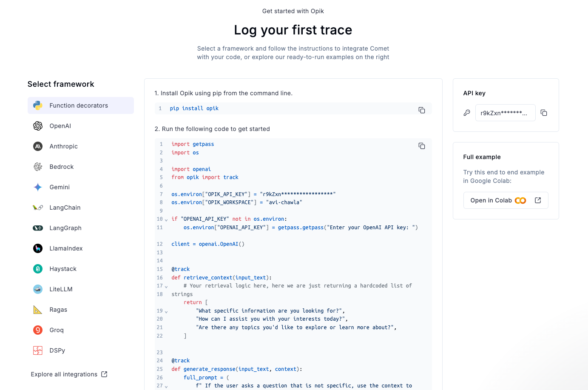Click the Python icon beside Function decorators
This screenshot has height=390, width=588.
pyautogui.click(x=38, y=105)
